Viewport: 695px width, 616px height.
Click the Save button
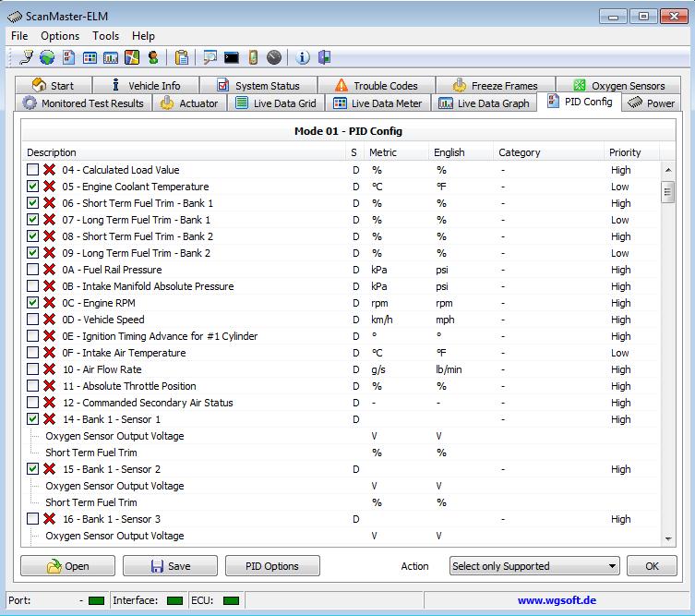tap(170, 566)
